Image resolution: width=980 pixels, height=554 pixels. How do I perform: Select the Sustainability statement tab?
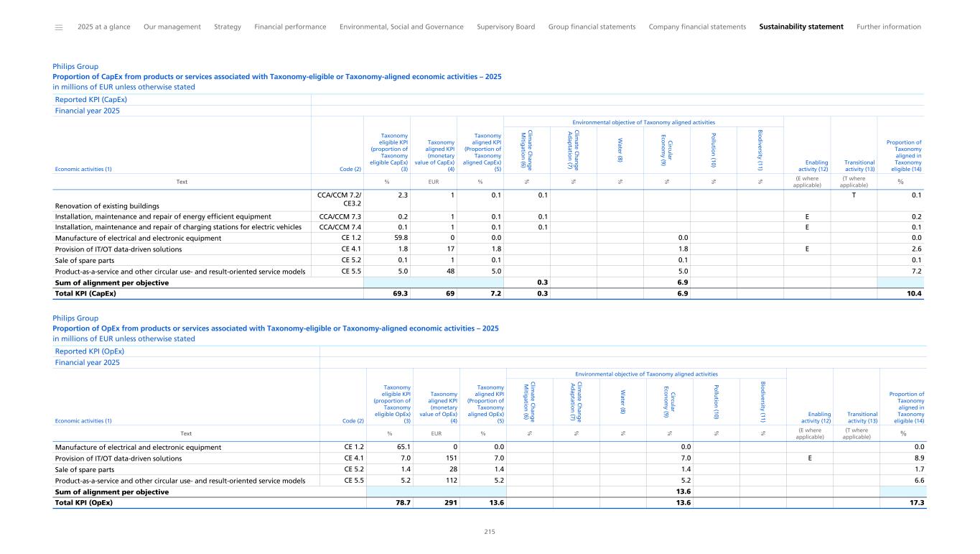(801, 27)
